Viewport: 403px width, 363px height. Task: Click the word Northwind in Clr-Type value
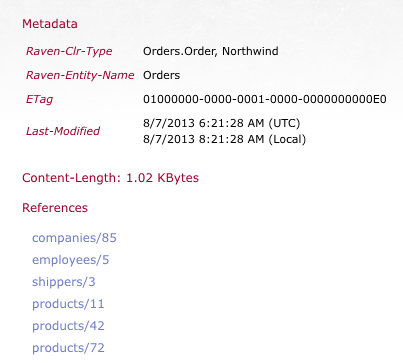[x=250, y=51]
